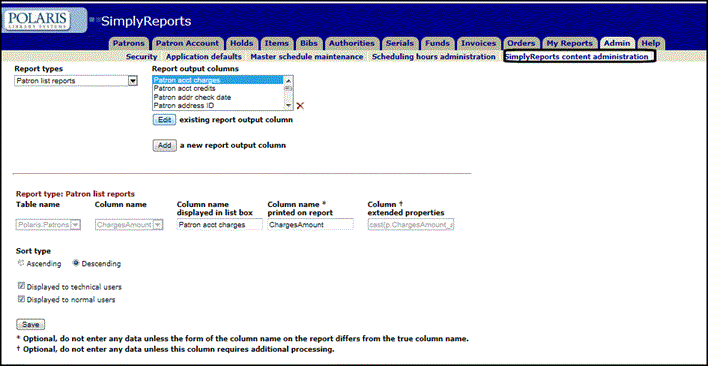The height and width of the screenshot is (366, 708).
Task: Go to Application defaults
Action: [x=204, y=57]
